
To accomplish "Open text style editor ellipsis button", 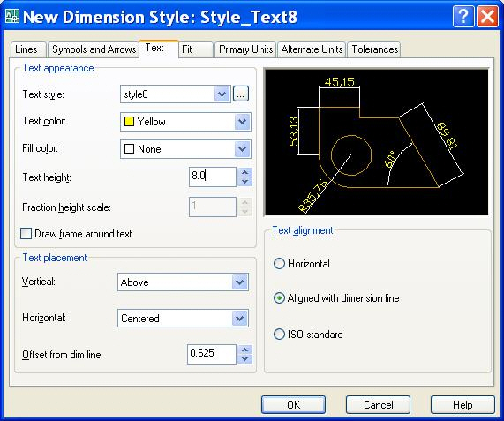I will (x=241, y=94).
